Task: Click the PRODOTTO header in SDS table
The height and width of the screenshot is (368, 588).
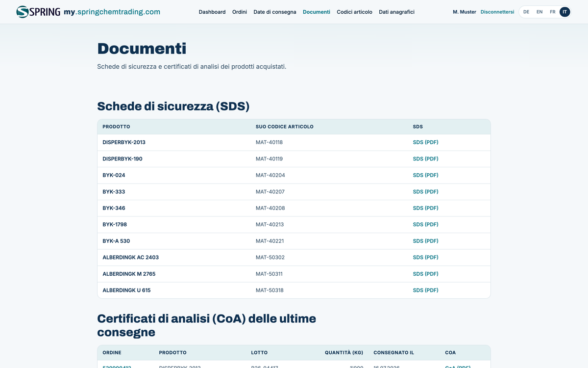Action: pyautogui.click(x=116, y=127)
